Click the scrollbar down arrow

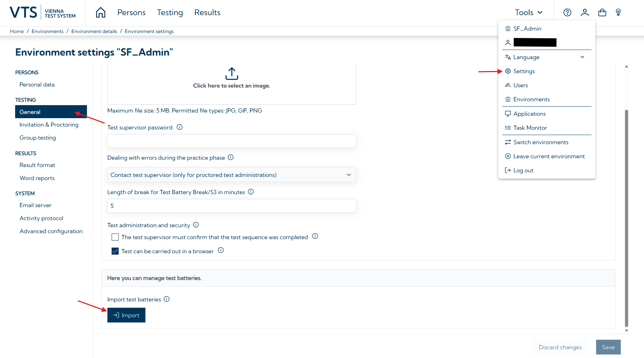[626, 331]
